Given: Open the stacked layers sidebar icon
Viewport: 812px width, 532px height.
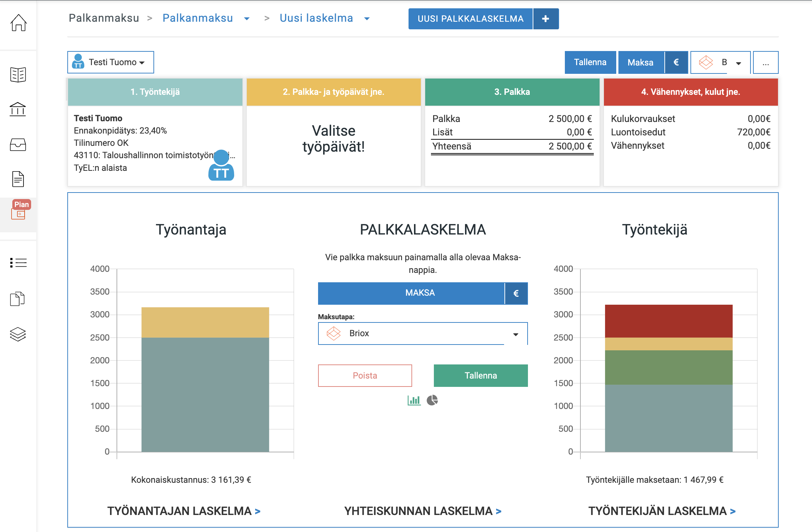Looking at the screenshot, I should [18, 334].
